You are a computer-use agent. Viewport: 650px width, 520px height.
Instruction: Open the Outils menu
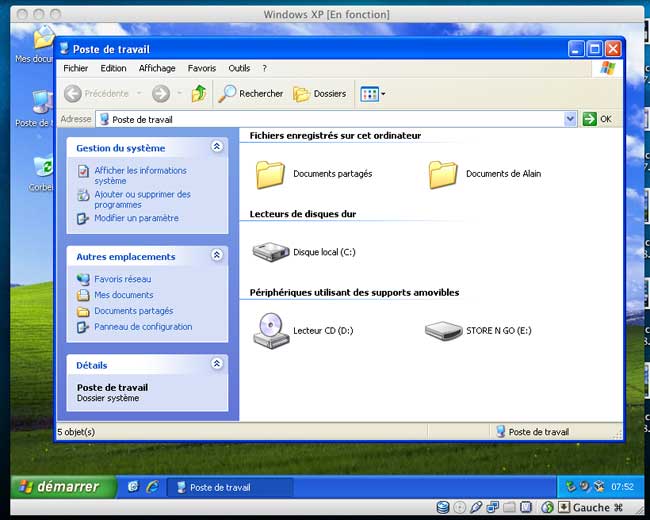click(x=239, y=68)
